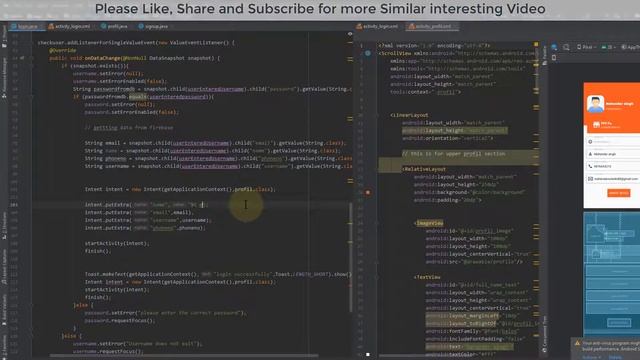Open the Project tool window sidebar button
The height and width of the screenshot is (360, 640).
click(x=4, y=36)
